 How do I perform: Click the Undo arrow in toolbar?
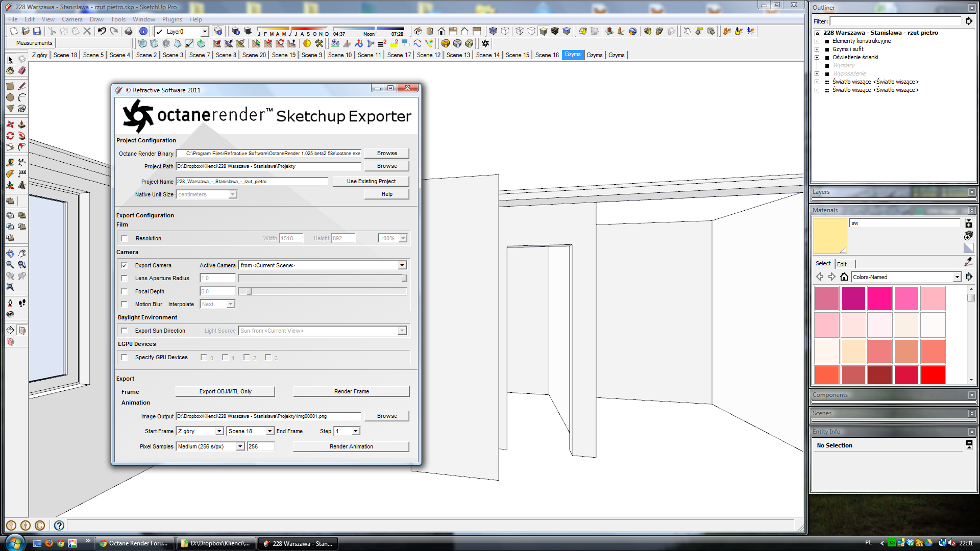point(102,31)
